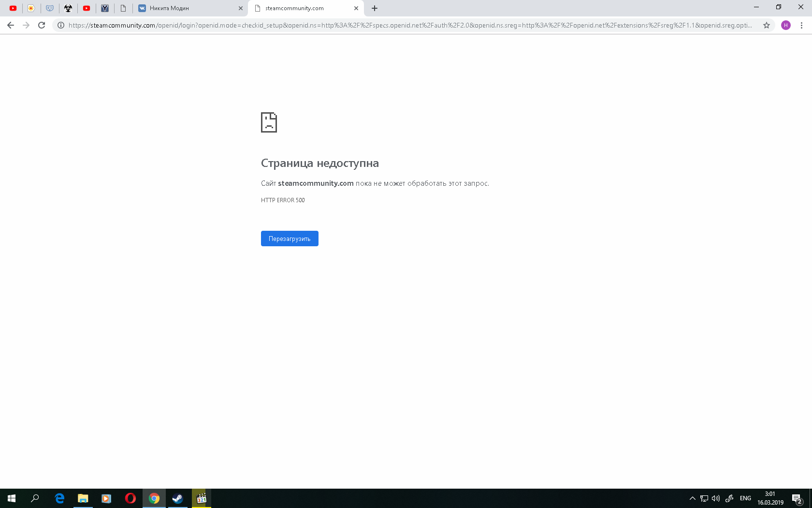Open the Windows Start menu
The height and width of the screenshot is (508, 812).
point(12,498)
